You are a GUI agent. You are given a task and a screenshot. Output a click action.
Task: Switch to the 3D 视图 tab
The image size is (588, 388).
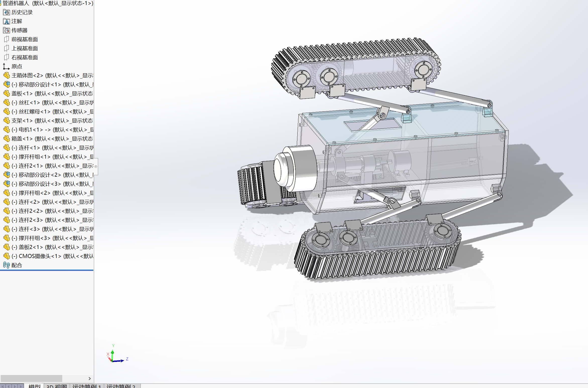(57, 386)
